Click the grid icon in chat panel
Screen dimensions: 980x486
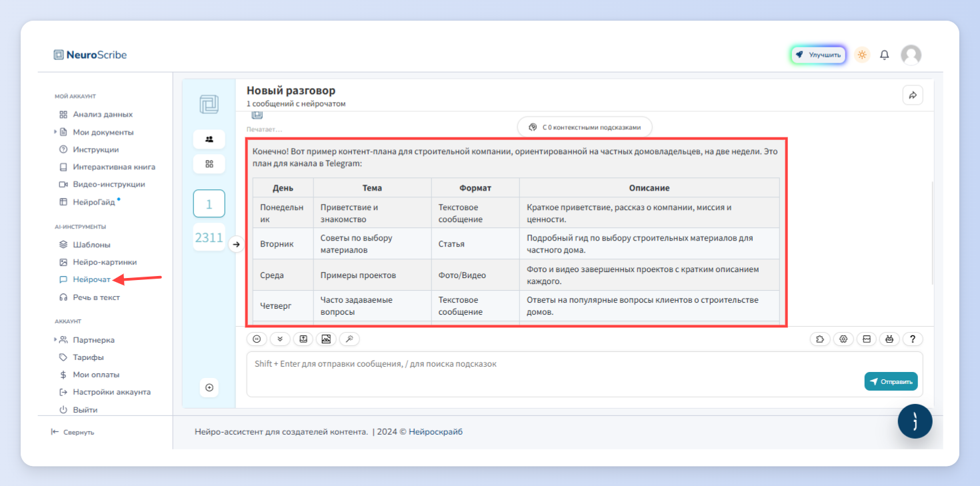209,163
